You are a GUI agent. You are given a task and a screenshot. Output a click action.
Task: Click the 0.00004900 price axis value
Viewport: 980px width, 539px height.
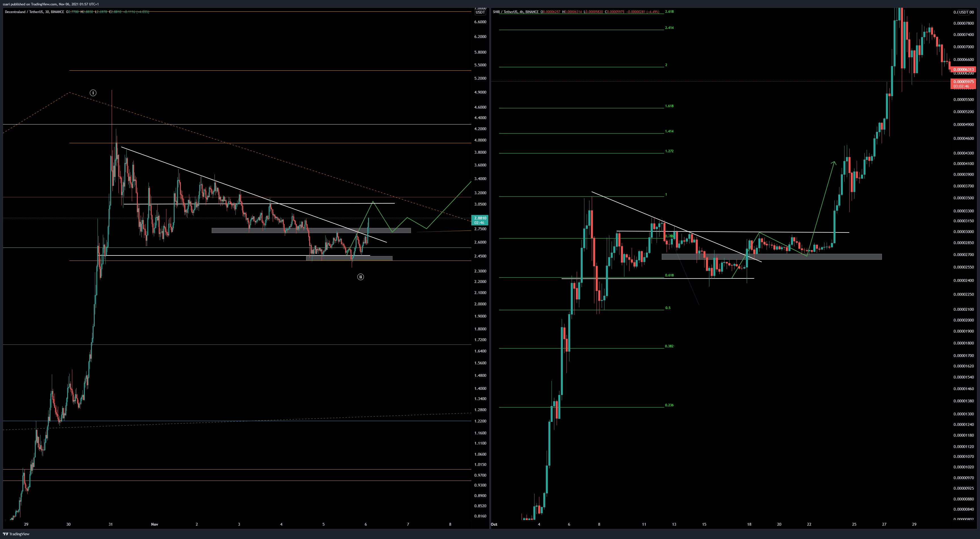coord(964,125)
